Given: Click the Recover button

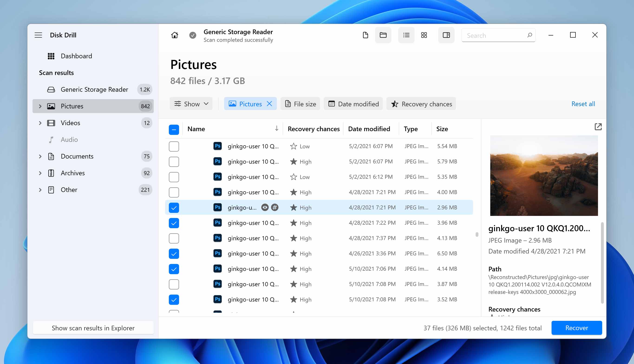Looking at the screenshot, I should coord(577,328).
